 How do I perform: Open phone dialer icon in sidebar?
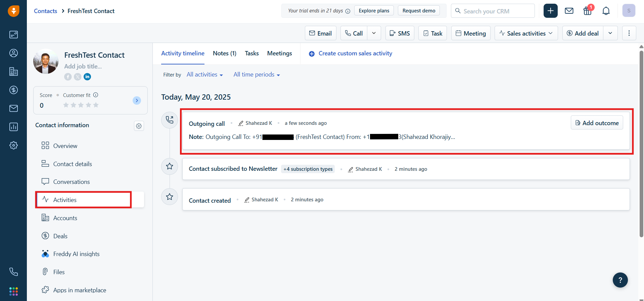click(x=13, y=272)
